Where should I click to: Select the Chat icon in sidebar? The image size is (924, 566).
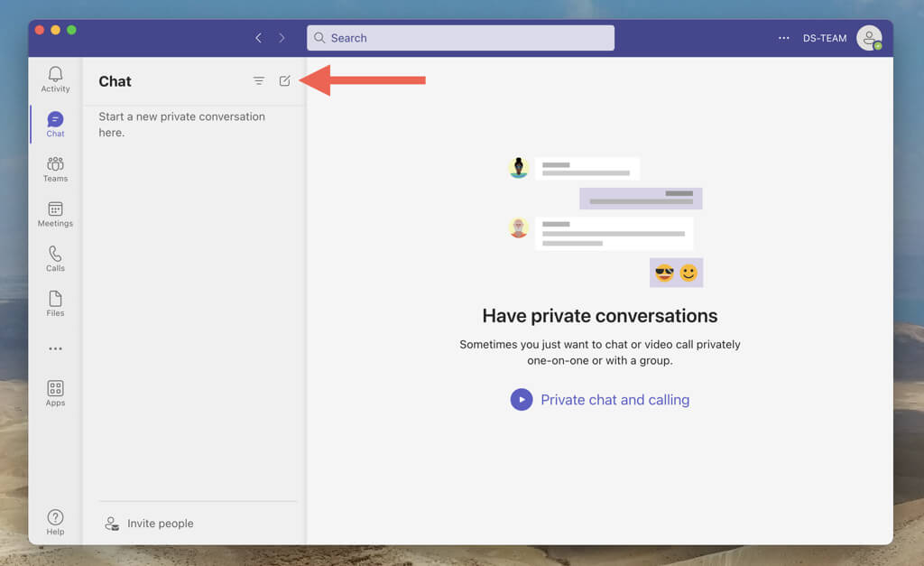[55, 124]
